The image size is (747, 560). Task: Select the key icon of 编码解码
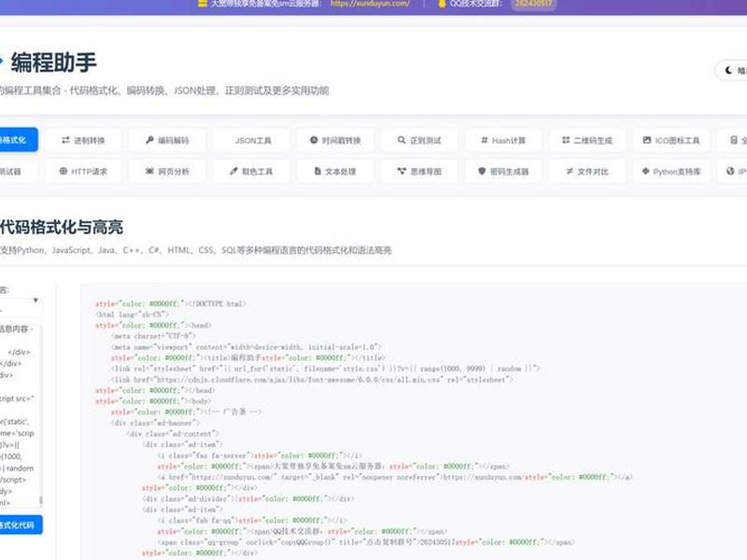(x=149, y=140)
